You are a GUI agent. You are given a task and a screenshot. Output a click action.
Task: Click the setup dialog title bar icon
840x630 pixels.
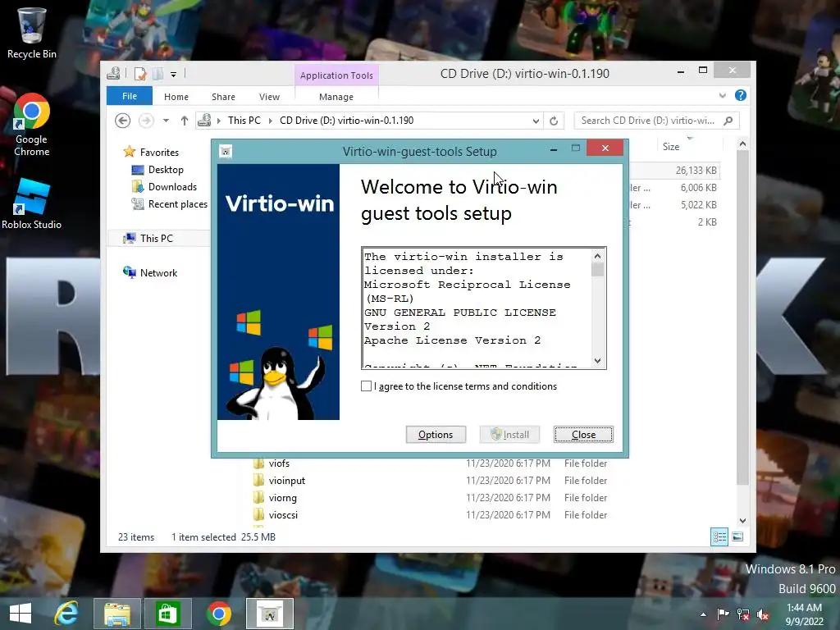point(226,152)
